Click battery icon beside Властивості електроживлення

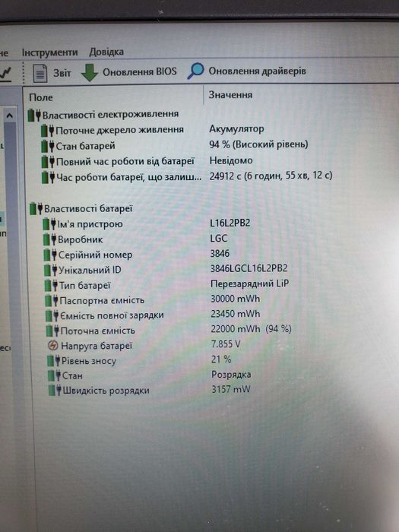click(34, 116)
